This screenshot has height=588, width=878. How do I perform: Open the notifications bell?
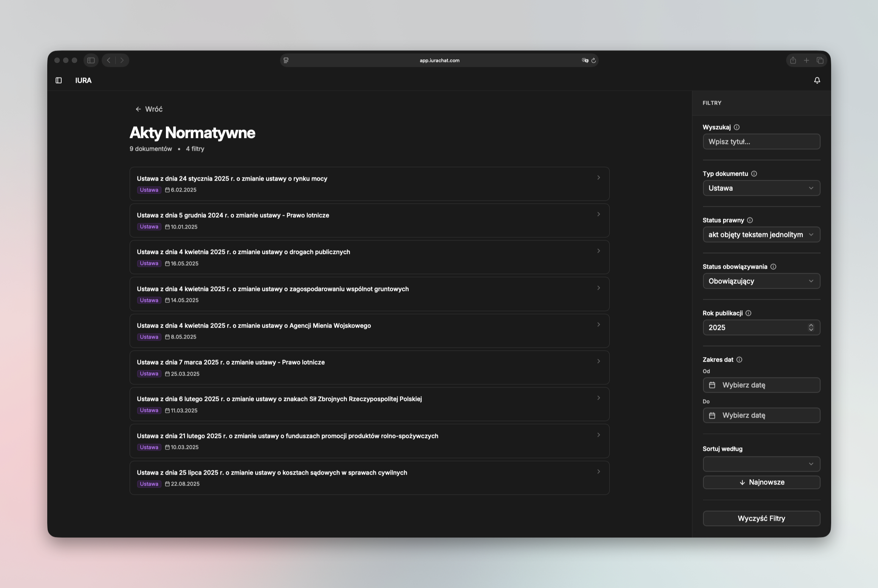point(817,80)
